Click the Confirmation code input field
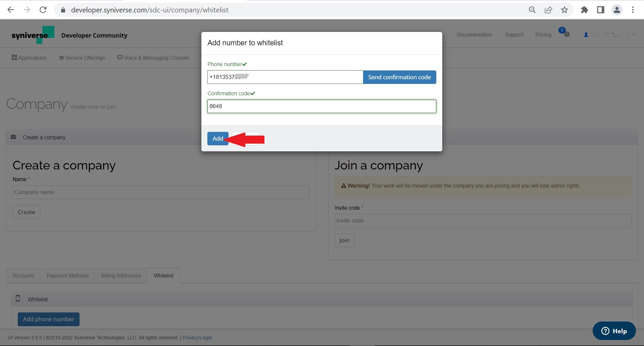The width and height of the screenshot is (644, 346). click(321, 106)
